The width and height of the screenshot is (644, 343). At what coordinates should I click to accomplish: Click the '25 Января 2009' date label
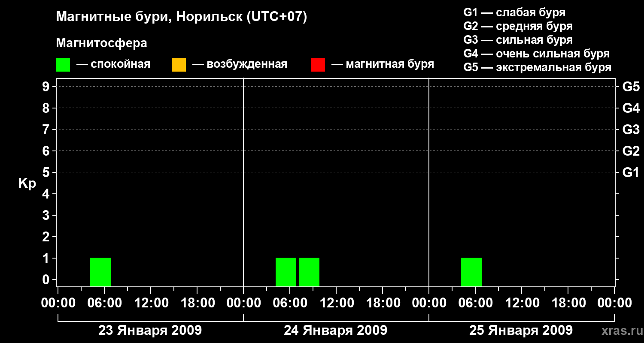[521, 330]
